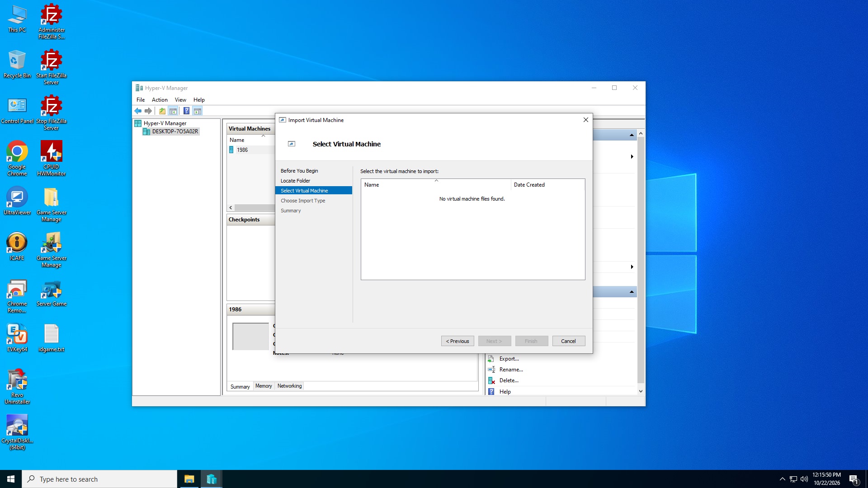Click the Up One Level folder toolbar icon
This screenshot has width=868, height=488.
click(x=162, y=111)
